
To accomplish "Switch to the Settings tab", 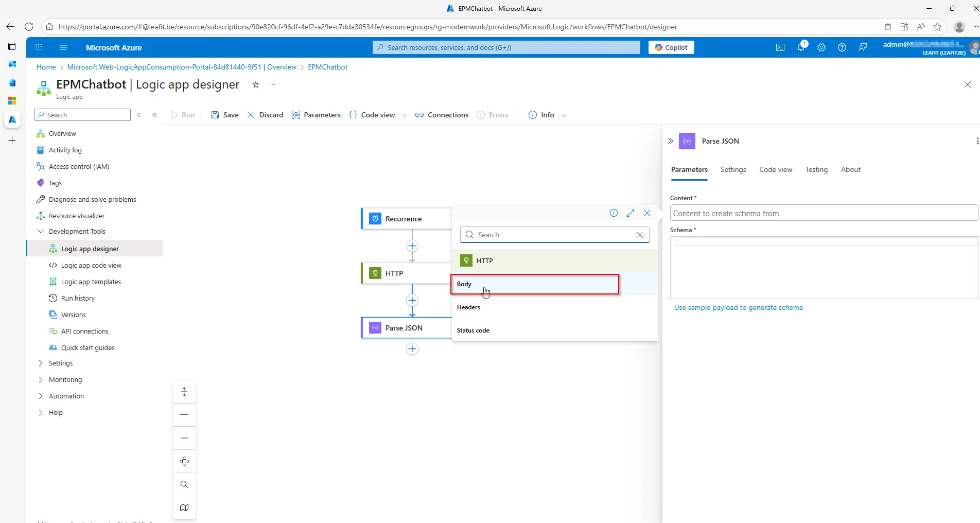I will tap(733, 169).
